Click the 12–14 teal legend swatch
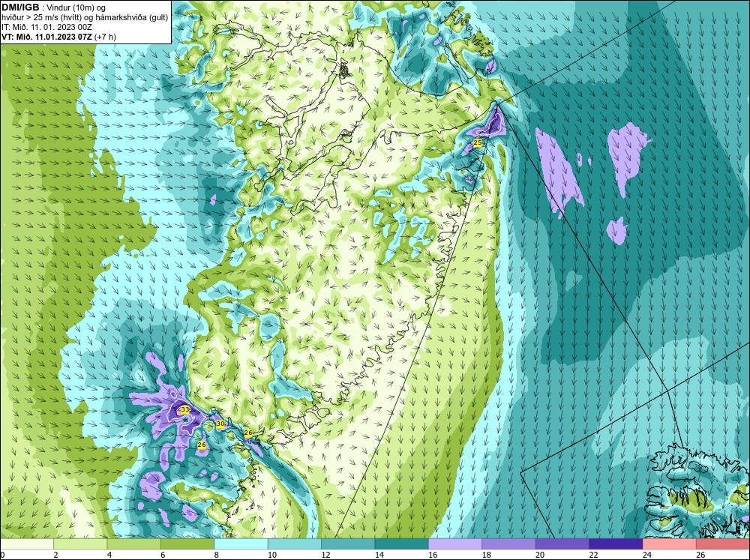Screen dimensions: 750x560 pyautogui.click(x=348, y=544)
